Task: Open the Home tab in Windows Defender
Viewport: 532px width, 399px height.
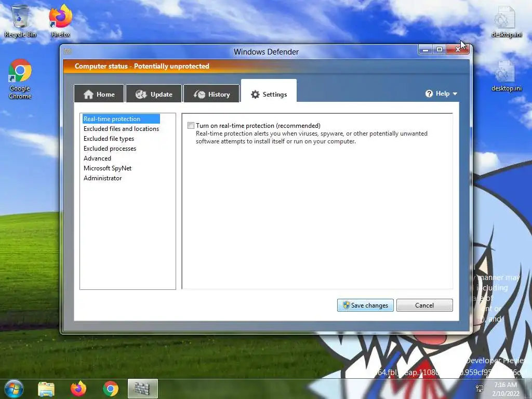Action: click(x=99, y=94)
